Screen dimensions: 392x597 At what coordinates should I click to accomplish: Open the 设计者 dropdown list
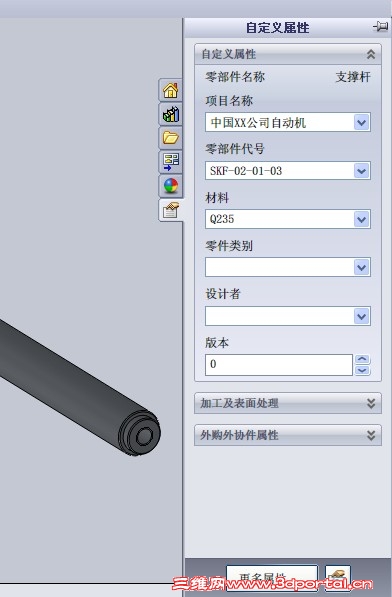click(x=362, y=316)
